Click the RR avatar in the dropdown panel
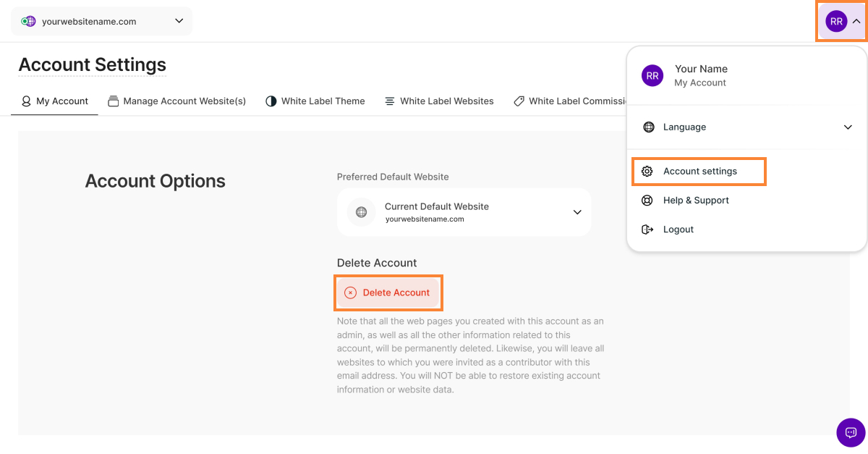This screenshot has height=454, width=868. 652,75
